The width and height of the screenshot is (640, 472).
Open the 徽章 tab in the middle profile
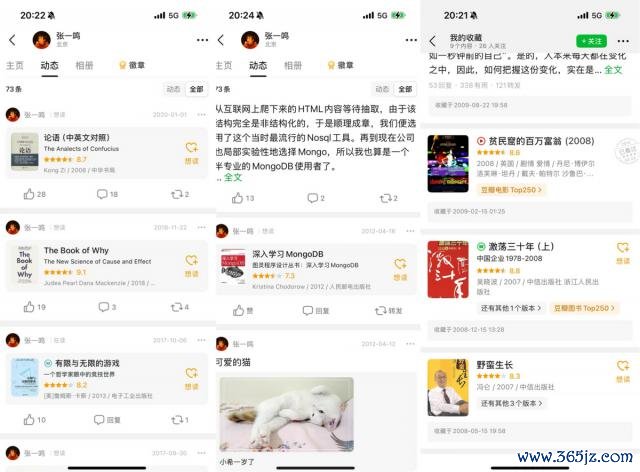click(338, 65)
